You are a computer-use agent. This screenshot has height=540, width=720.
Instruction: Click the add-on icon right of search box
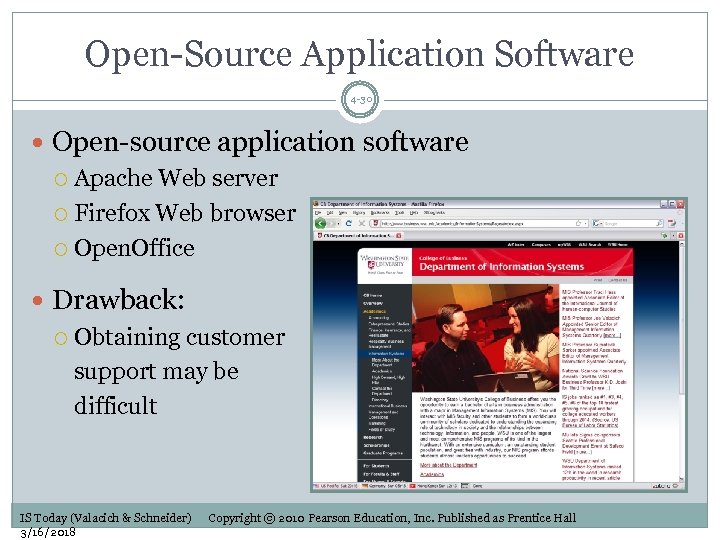672,223
